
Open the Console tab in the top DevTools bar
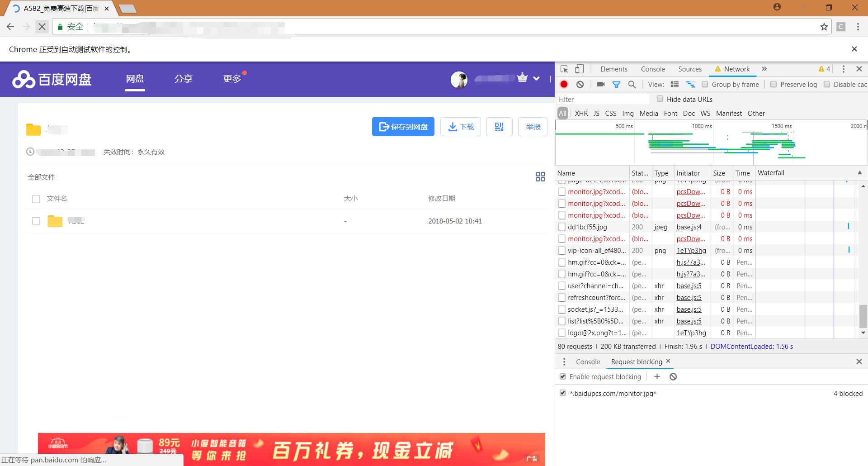point(653,69)
